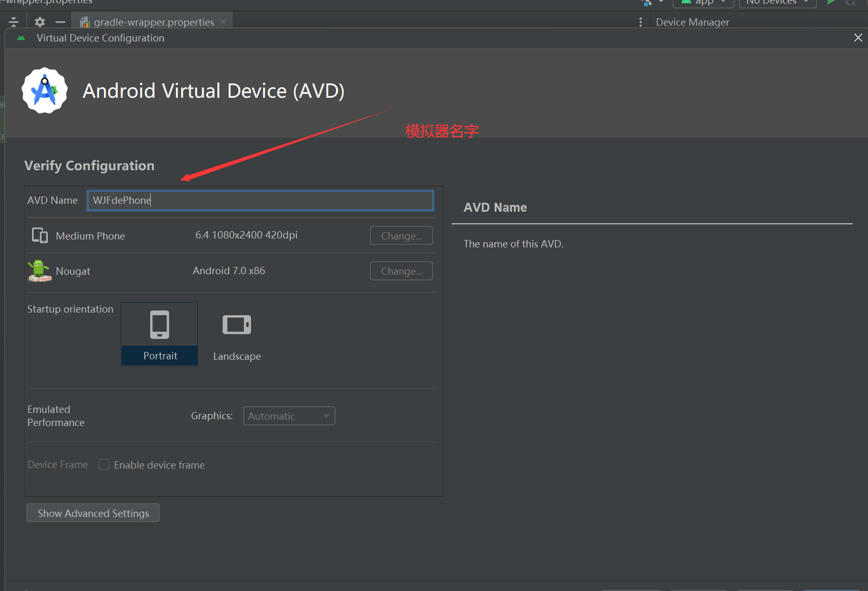Click Show Advanced Settings button

[x=93, y=513]
